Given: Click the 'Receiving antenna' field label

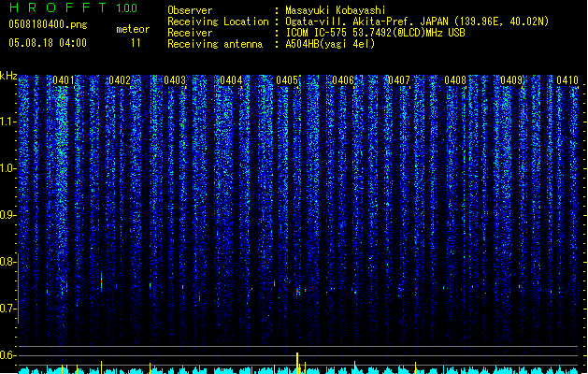Looking at the screenshot, I should click(x=215, y=44).
